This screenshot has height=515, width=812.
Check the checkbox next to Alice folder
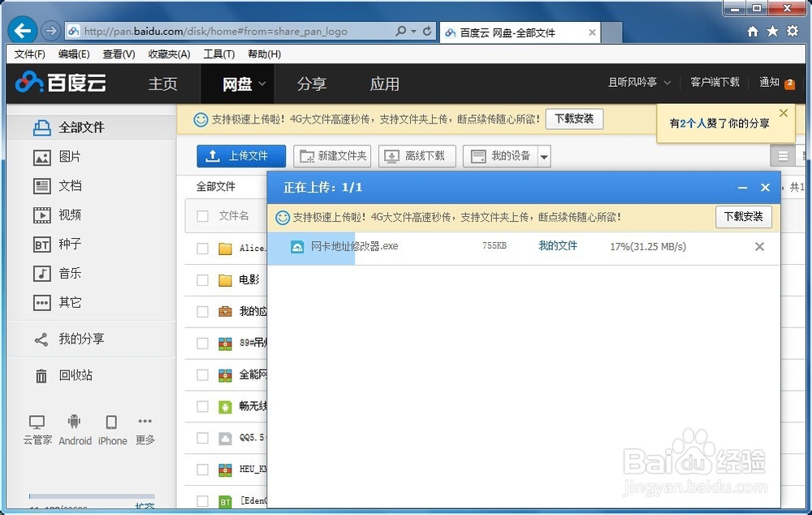point(201,249)
